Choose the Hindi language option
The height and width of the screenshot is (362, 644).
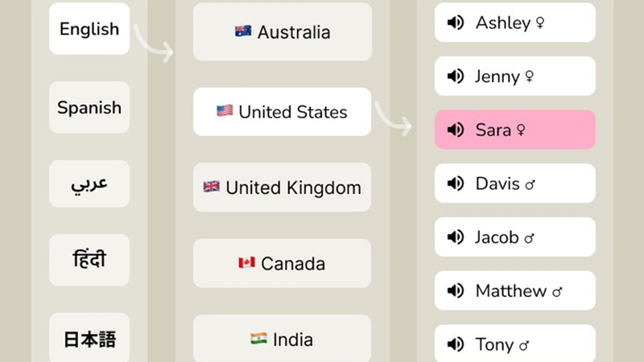(x=89, y=260)
